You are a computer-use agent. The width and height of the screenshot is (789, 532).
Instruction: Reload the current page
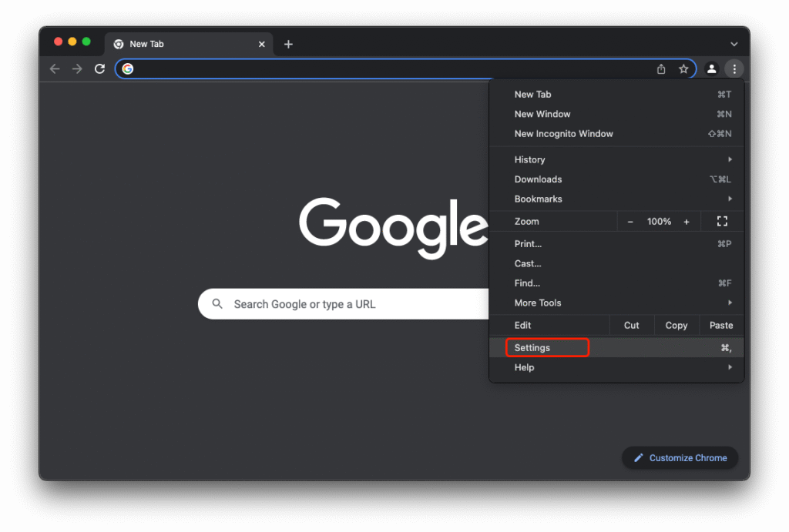coord(99,69)
